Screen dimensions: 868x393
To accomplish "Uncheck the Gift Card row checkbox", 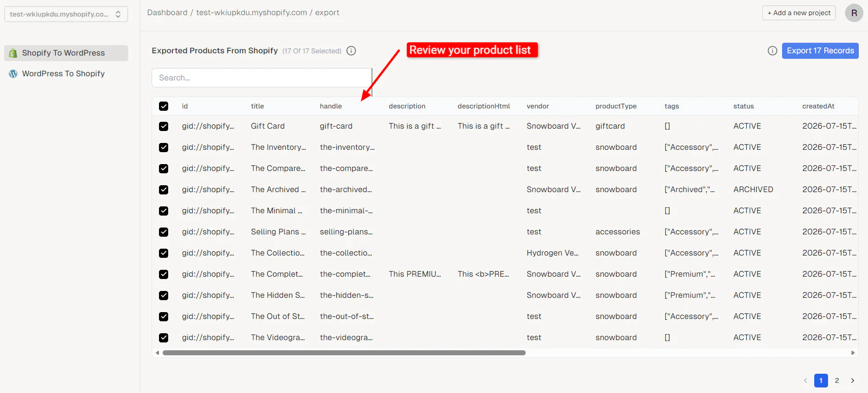I will [164, 126].
